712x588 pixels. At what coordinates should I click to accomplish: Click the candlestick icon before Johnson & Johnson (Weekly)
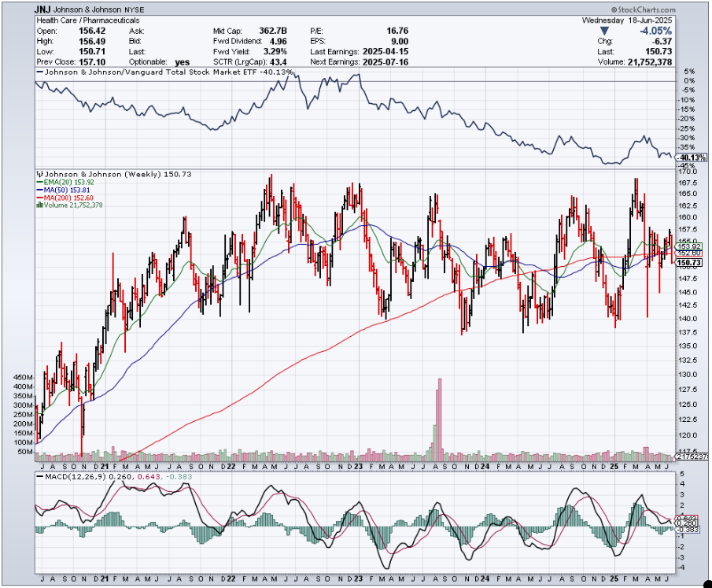click(x=39, y=174)
